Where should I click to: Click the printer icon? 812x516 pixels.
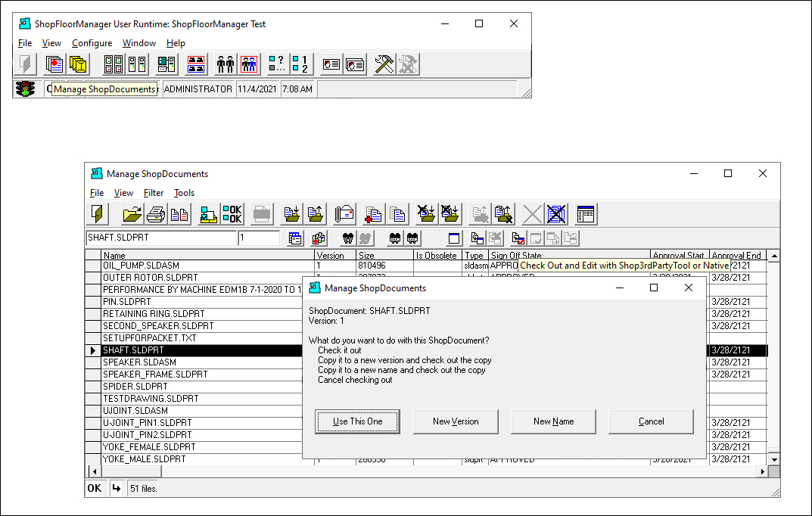pos(156,214)
